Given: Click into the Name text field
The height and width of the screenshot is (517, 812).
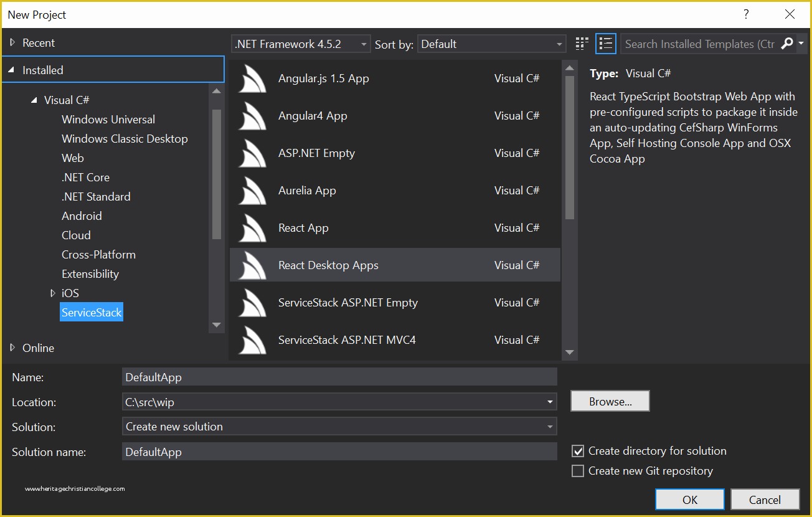Looking at the screenshot, I should pyautogui.click(x=339, y=377).
